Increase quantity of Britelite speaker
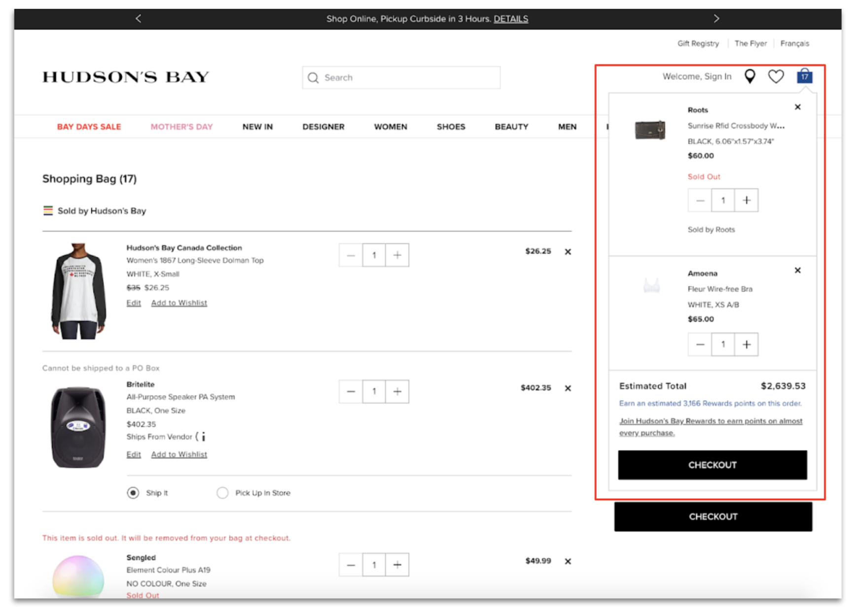Image resolution: width=857 pixels, height=616 pixels. pyautogui.click(x=397, y=392)
